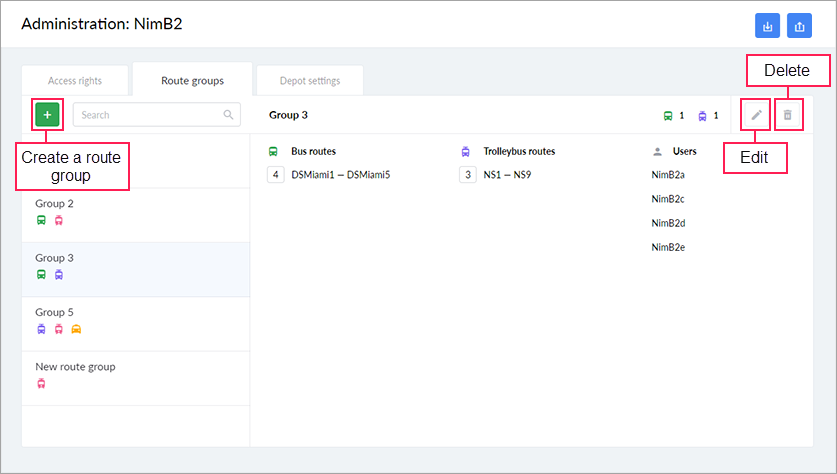Select Group 2 in the list
Screen dimensions: 837x474
click(54, 203)
